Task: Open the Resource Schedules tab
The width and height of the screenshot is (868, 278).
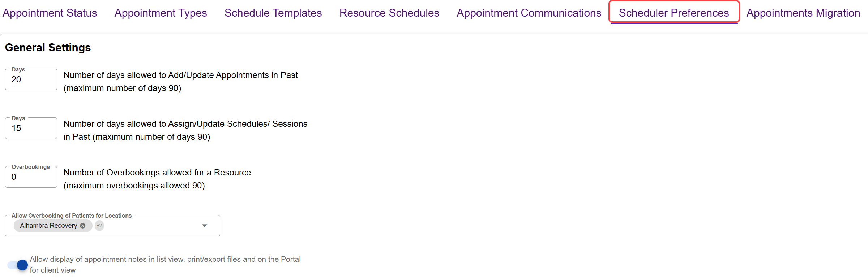Action: (389, 13)
